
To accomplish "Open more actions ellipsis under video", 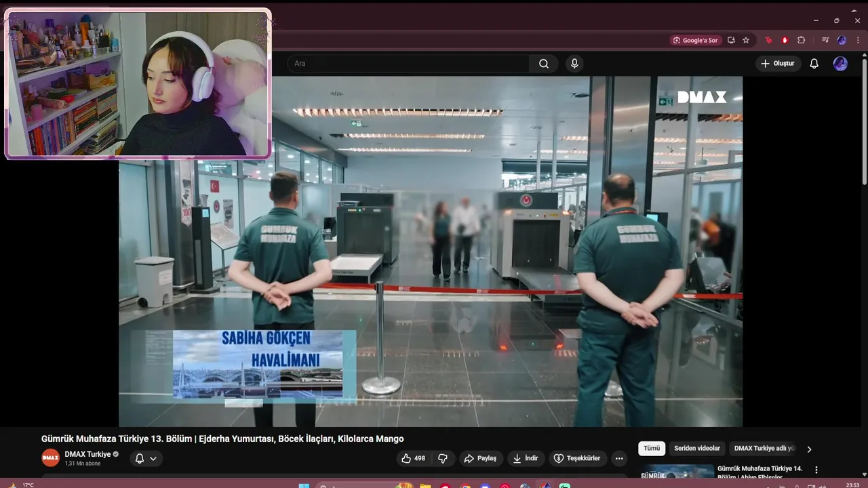I will click(619, 458).
